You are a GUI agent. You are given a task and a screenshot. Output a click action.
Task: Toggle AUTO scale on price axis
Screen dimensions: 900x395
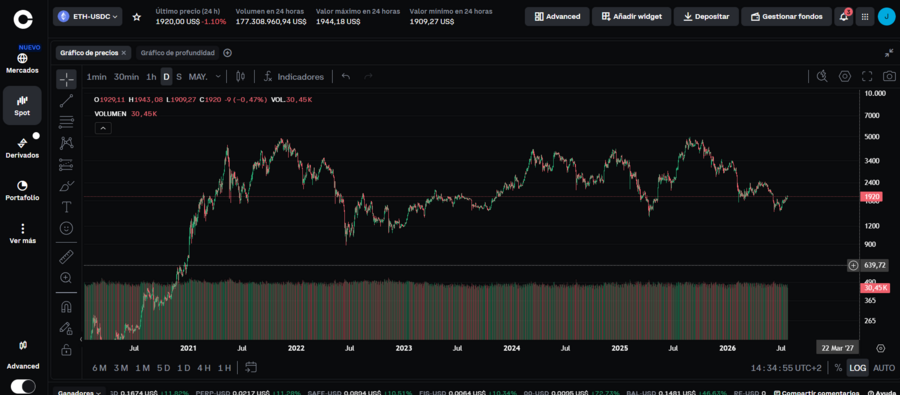tap(884, 368)
